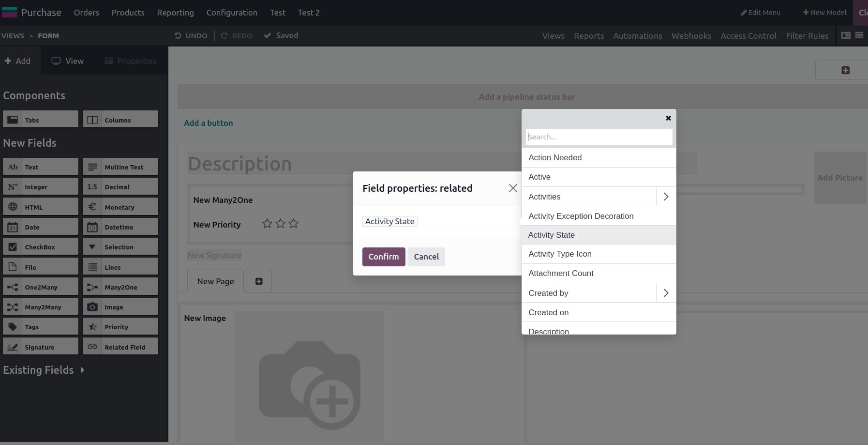The width and height of the screenshot is (868, 445).
Task: Select the File field icon
Action: pos(13,267)
